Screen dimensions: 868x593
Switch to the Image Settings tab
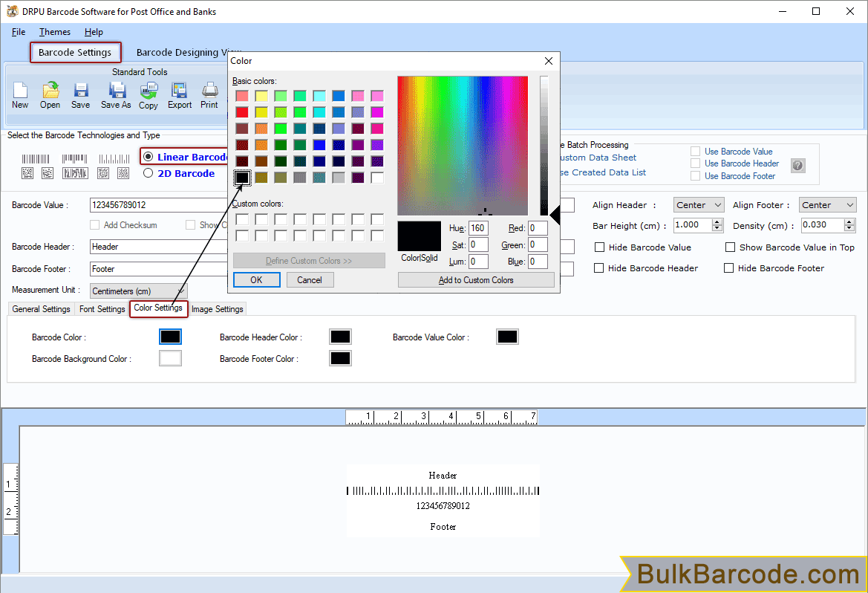(217, 309)
